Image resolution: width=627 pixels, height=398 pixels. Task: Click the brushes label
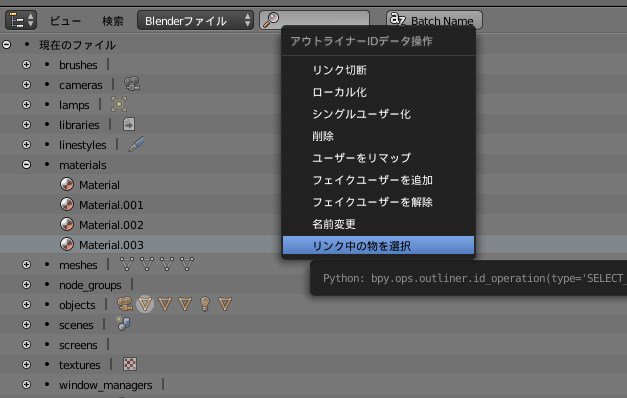[78, 65]
